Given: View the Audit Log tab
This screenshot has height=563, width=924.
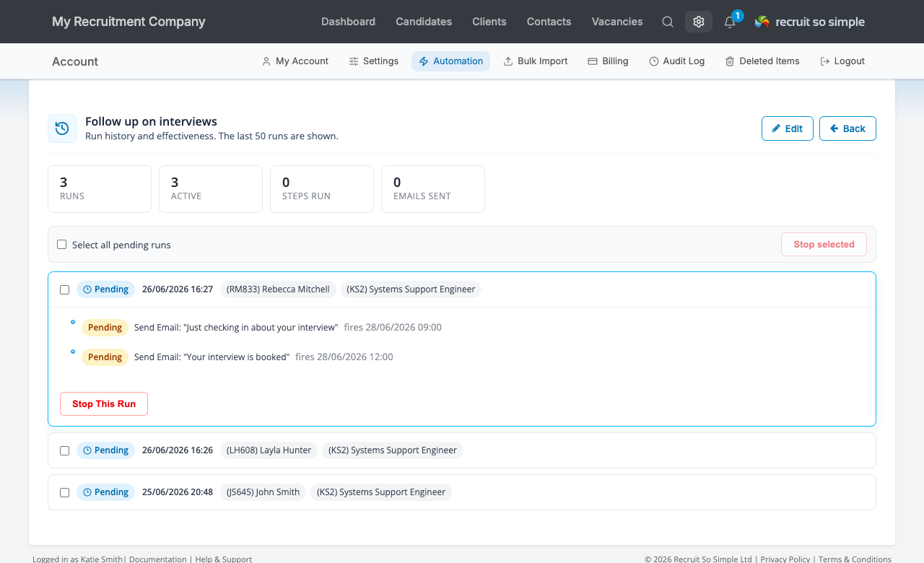Looking at the screenshot, I should coord(677,61).
